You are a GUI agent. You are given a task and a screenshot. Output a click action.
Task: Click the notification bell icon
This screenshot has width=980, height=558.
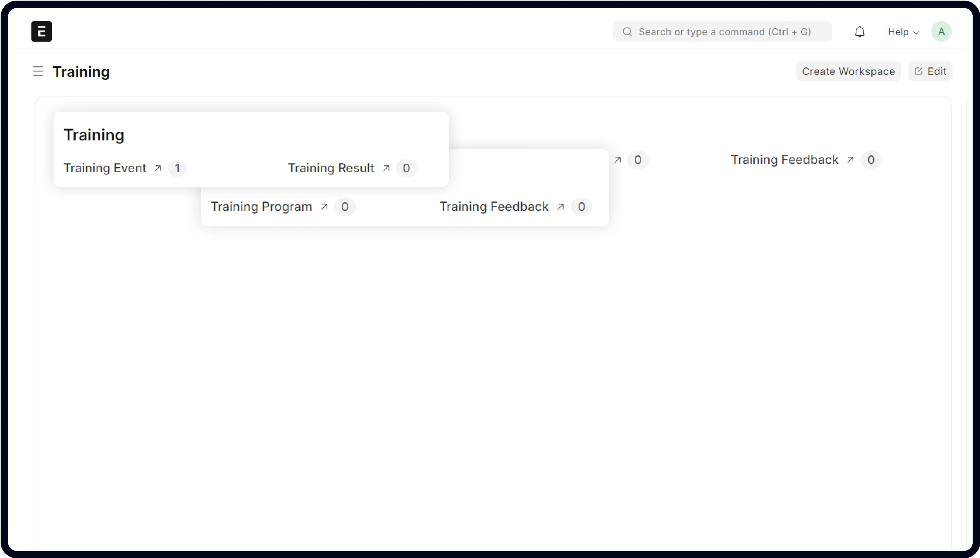[860, 32]
